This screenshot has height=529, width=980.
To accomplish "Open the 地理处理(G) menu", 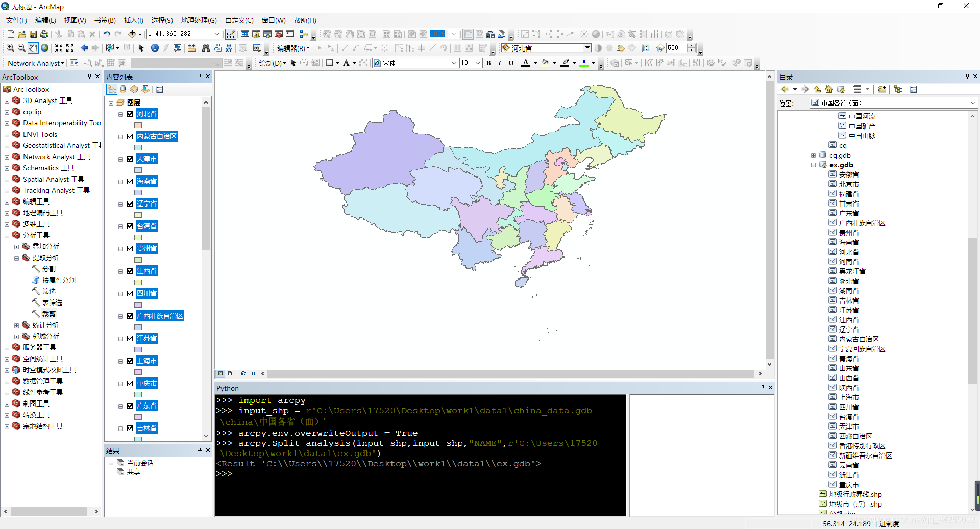I will pos(199,20).
